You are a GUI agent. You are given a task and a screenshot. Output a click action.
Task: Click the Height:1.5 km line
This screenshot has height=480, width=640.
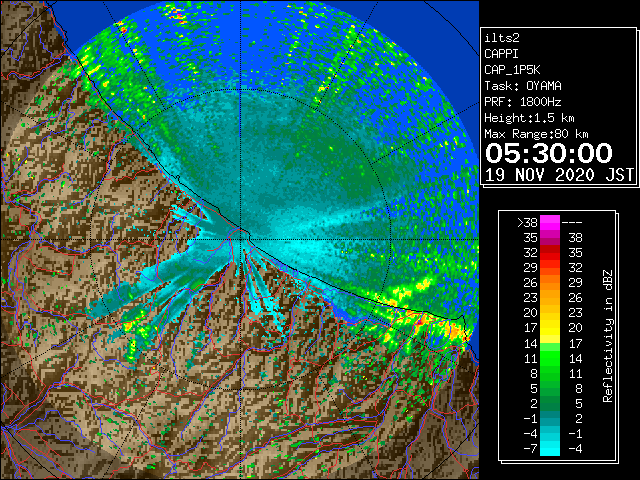tap(529, 118)
